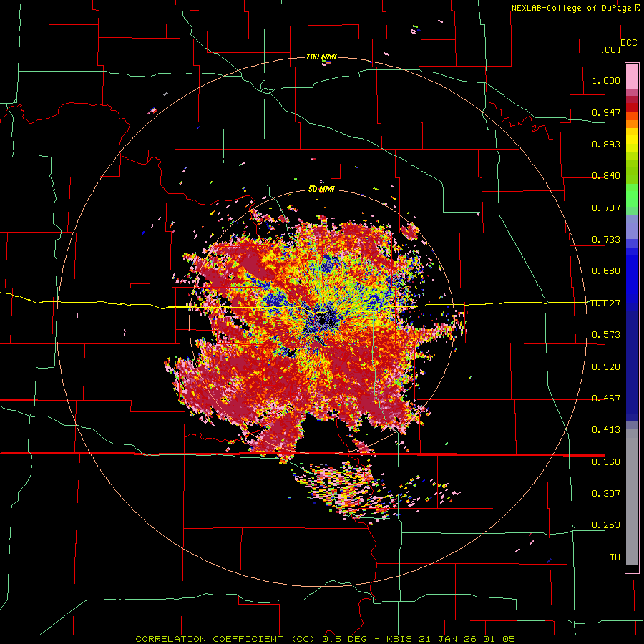Click the radar site center of the rings

click(x=322, y=321)
